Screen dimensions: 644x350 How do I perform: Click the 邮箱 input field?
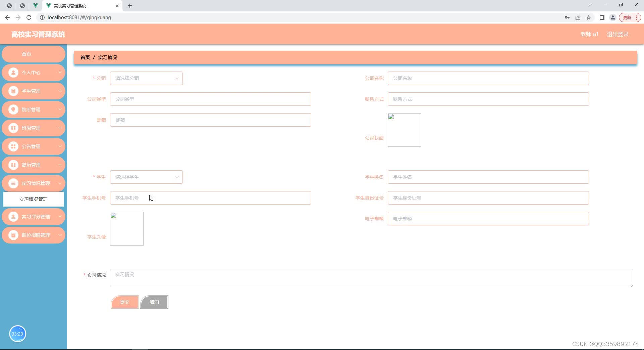coord(210,120)
